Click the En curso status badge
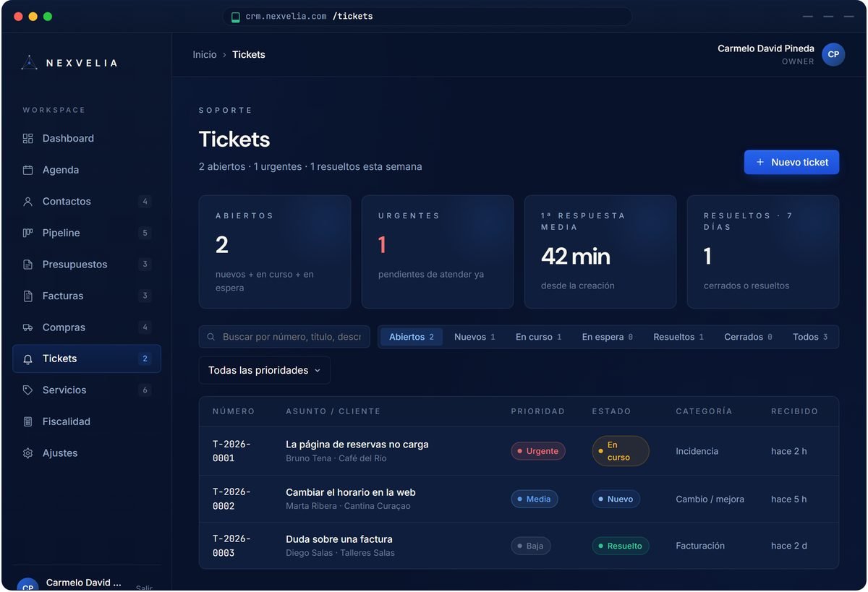 [x=621, y=451]
